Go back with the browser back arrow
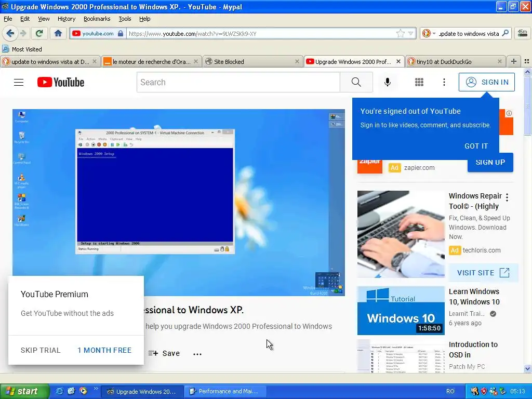Image resolution: width=532 pixels, height=399 pixels. (10, 33)
